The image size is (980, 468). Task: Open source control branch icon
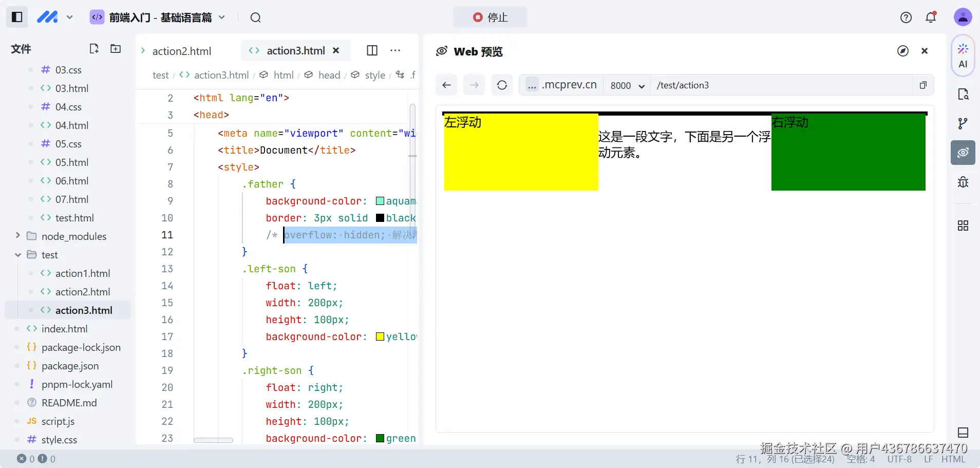coord(963,123)
